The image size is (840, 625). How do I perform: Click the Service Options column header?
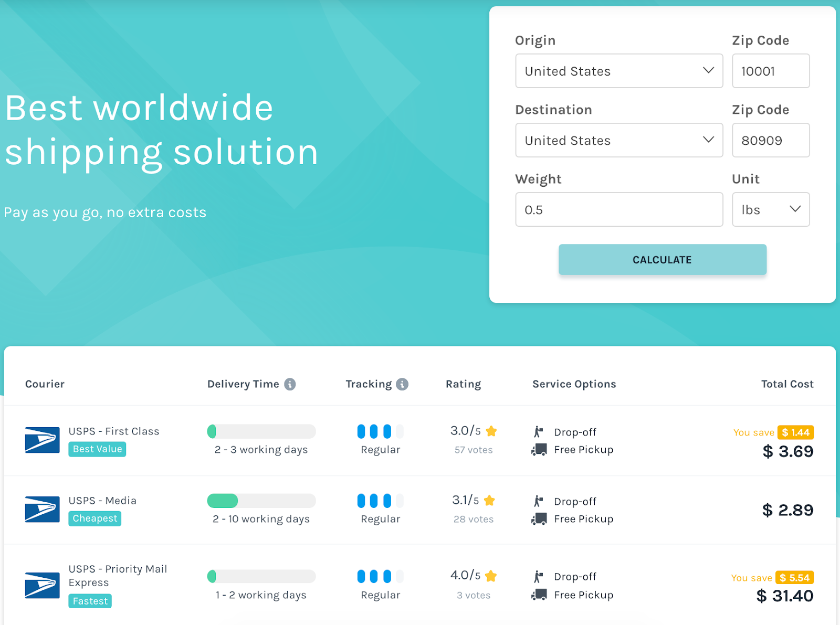(574, 384)
